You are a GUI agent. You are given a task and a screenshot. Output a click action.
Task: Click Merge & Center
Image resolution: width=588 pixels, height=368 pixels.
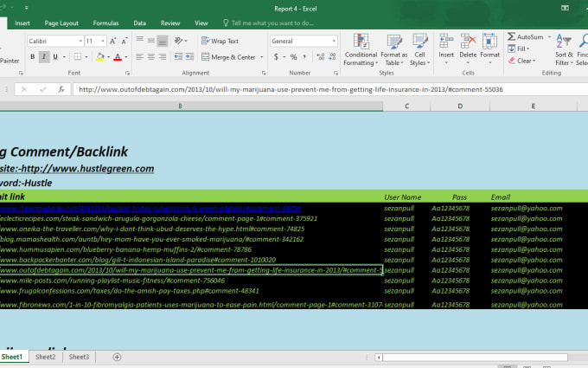coord(228,57)
